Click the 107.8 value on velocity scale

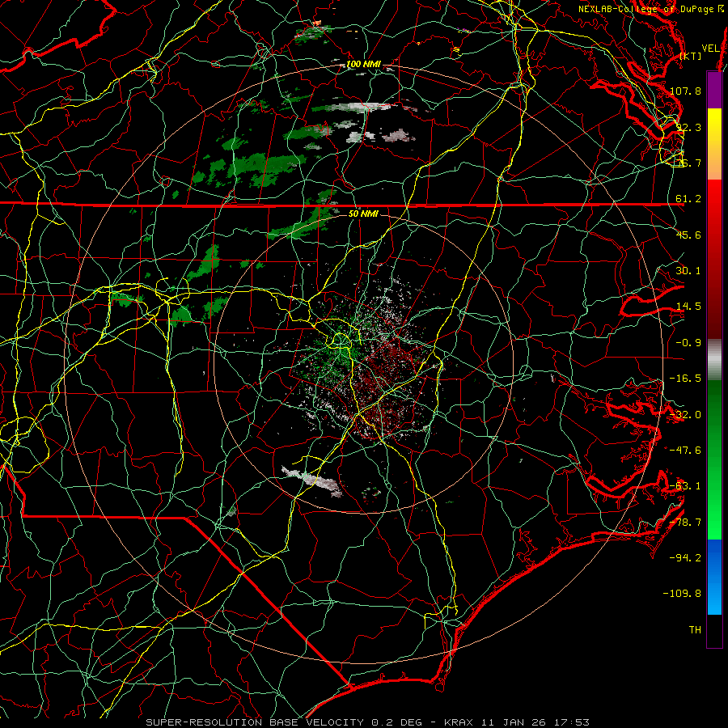(685, 91)
